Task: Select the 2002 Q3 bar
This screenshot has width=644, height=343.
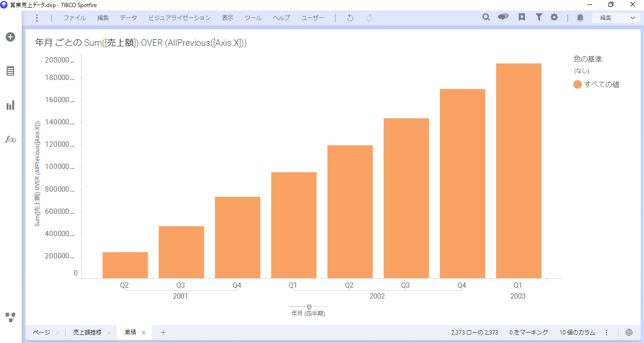Action: (x=406, y=198)
